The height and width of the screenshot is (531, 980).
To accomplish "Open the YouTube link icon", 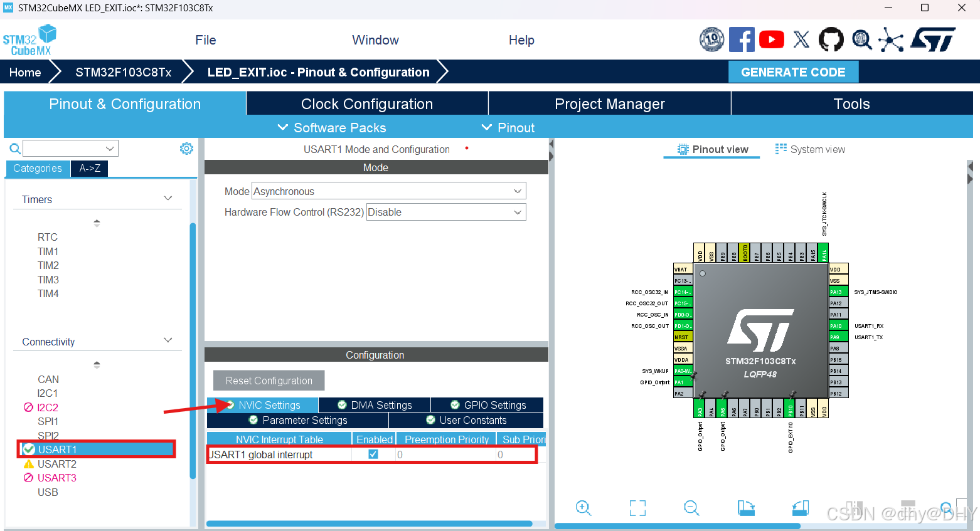I will point(772,39).
